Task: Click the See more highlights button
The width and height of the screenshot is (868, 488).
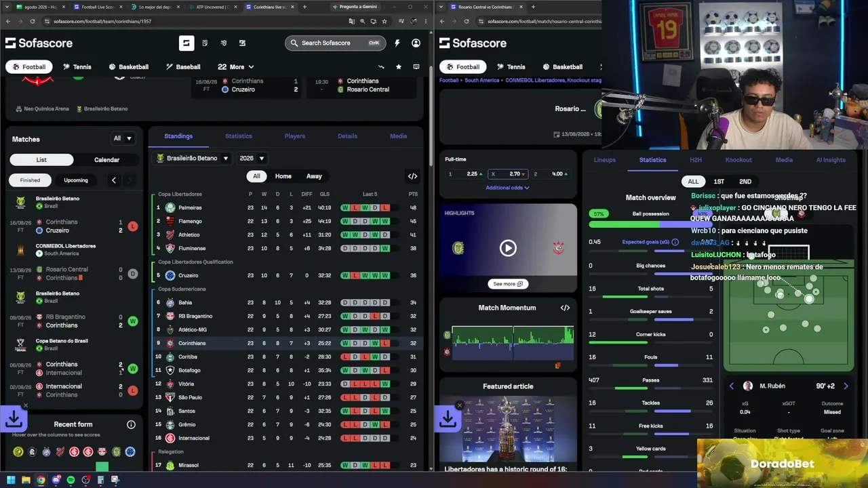Action: click(508, 284)
